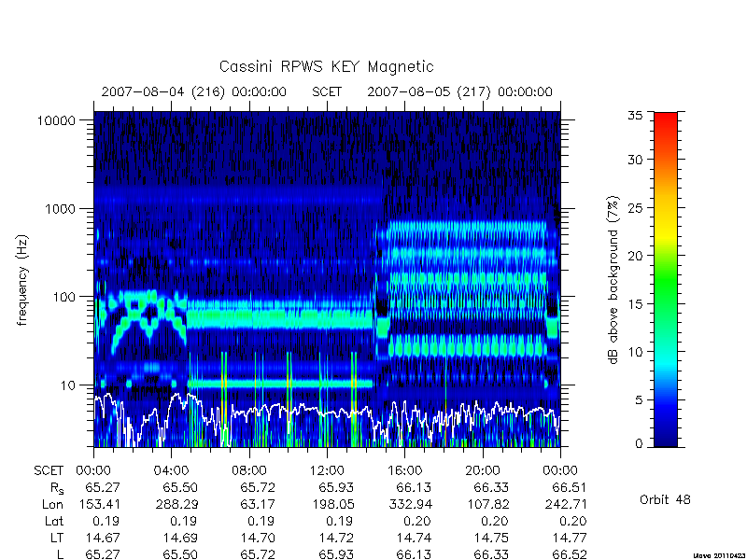Click the 'Orbit 48' label
The width and height of the screenshot is (747, 560).
tap(665, 499)
